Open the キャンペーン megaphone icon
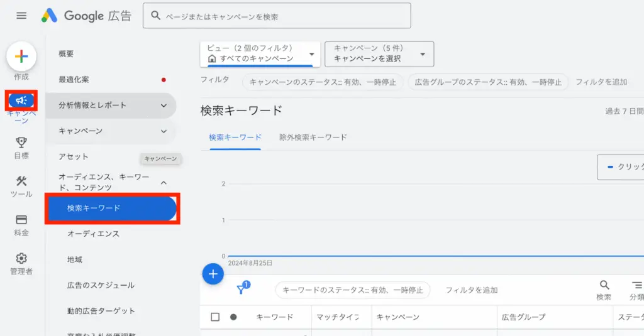Viewport: 644px width, 336px height. [x=21, y=100]
